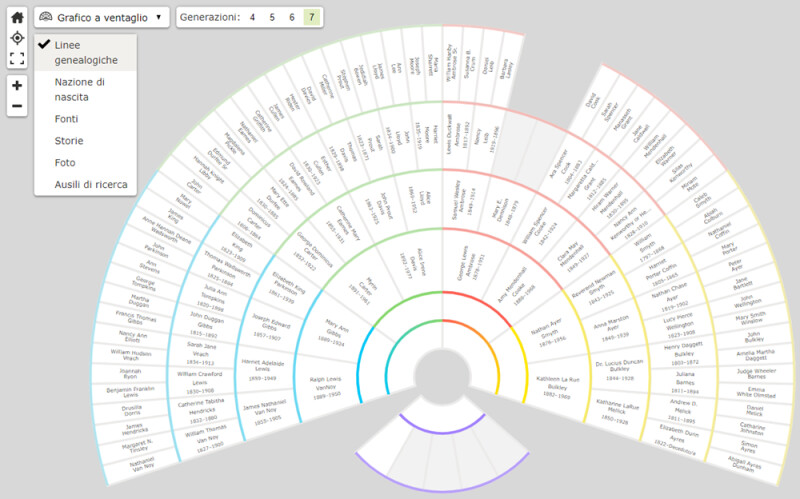Recenter the chart with the target icon

tap(17, 38)
